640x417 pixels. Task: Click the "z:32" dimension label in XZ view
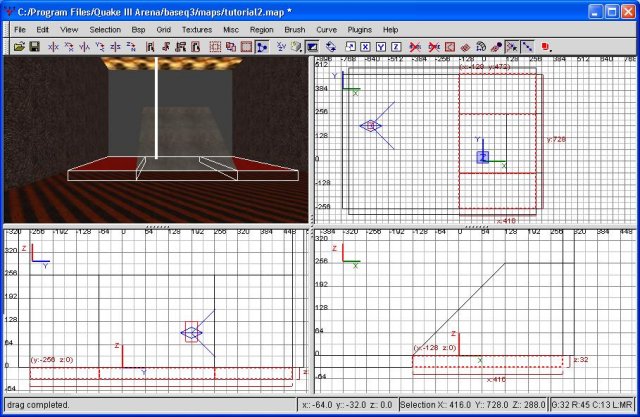[x=580, y=359]
